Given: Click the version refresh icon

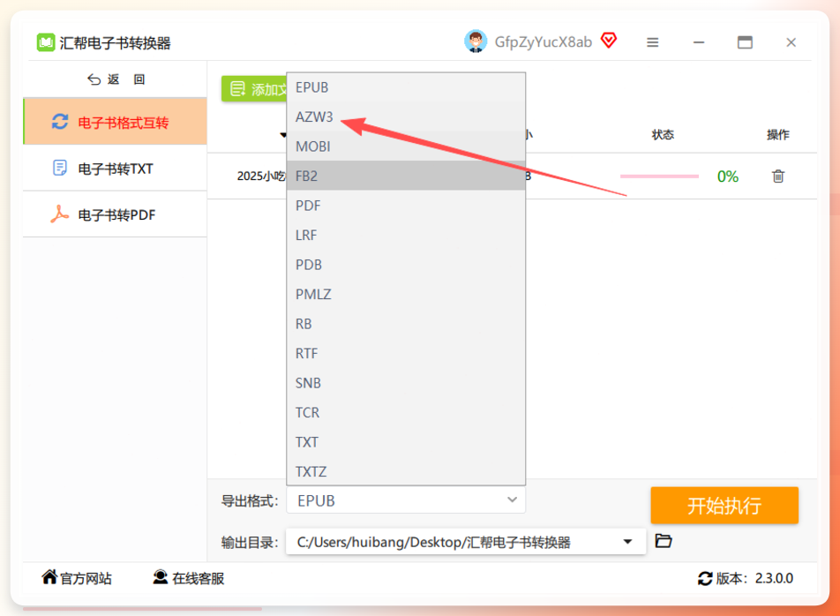Looking at the screenshot, I should click(705, 579).
